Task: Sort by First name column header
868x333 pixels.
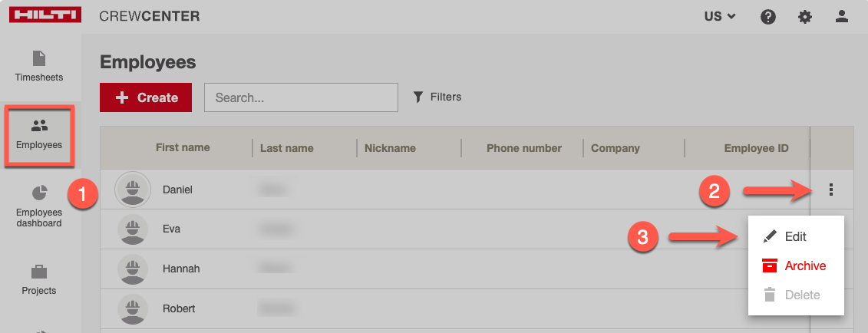Action: [183, 148]
